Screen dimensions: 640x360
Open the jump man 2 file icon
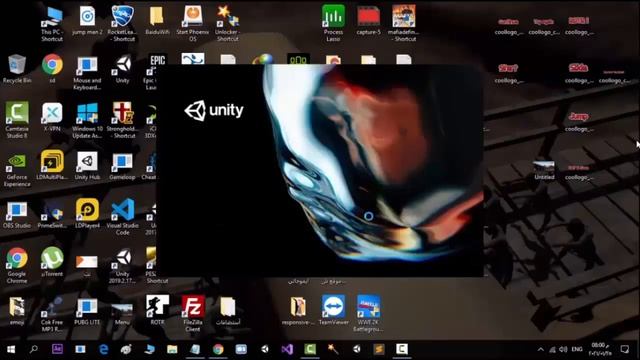click(87, 20)
